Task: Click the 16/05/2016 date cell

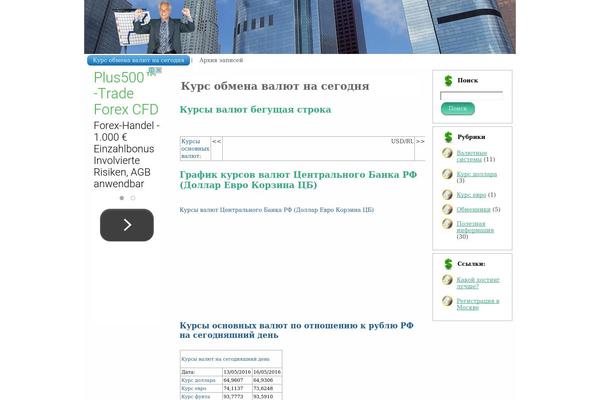Action: tap(267, 372)
